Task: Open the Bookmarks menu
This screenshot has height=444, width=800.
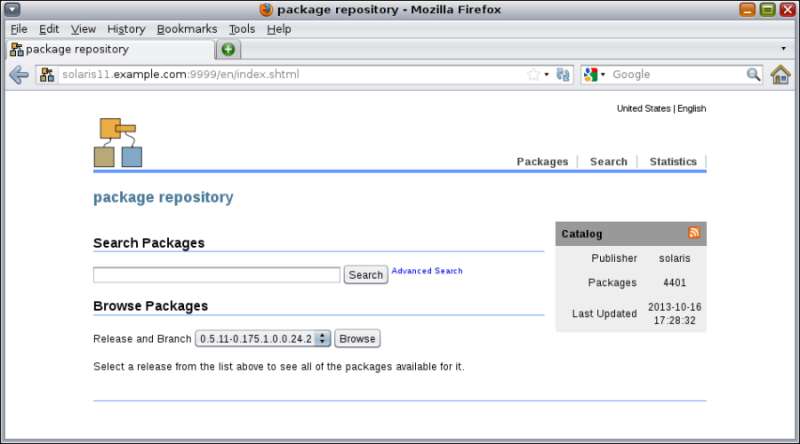Action: tap(187, 29)
